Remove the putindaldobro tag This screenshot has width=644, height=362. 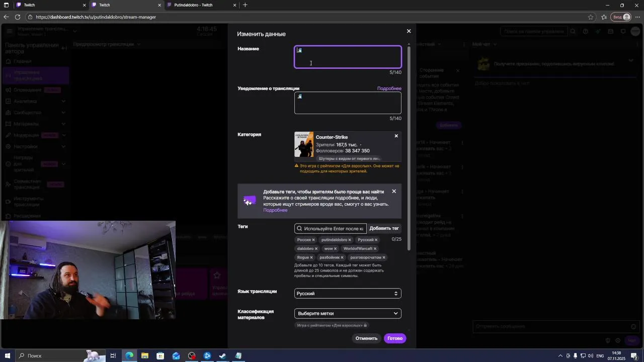[350, 240]
